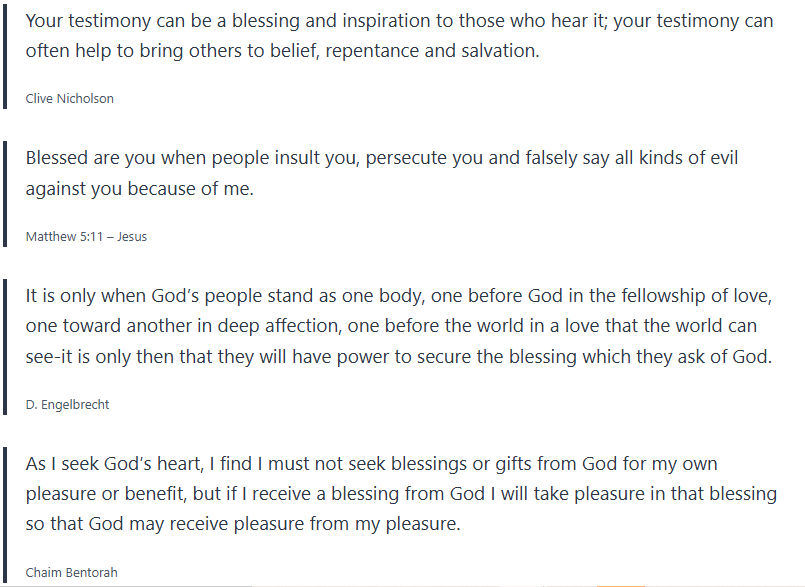Screen dimensions: 805x587
Task: Click the word 'salvation' in the first quote
Action: point(498,51)
